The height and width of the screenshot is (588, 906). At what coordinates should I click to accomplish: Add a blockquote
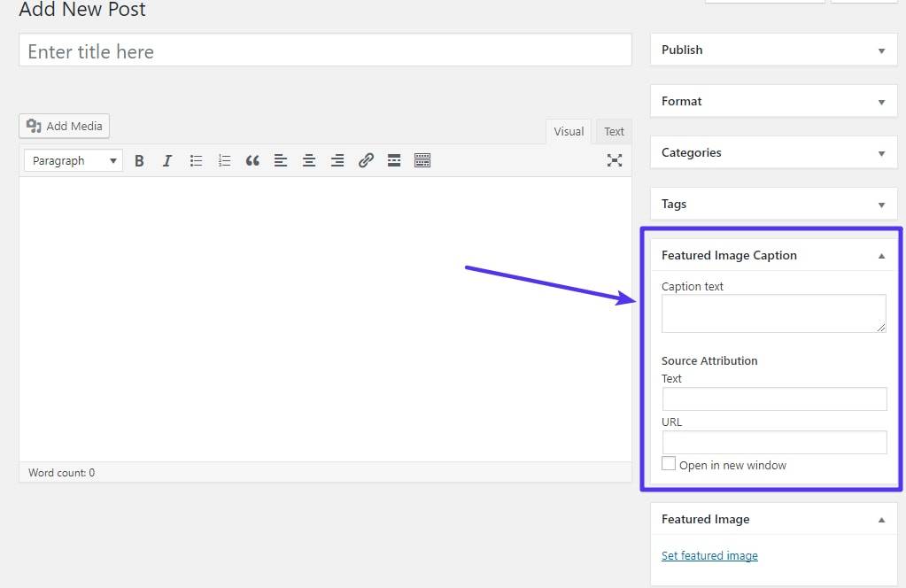pos(252,160)
